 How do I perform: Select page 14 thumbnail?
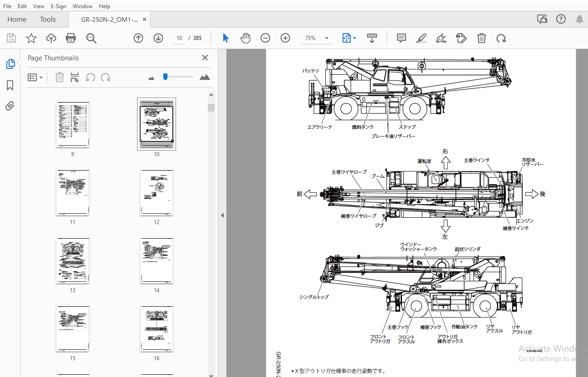[x=157, y=260]
